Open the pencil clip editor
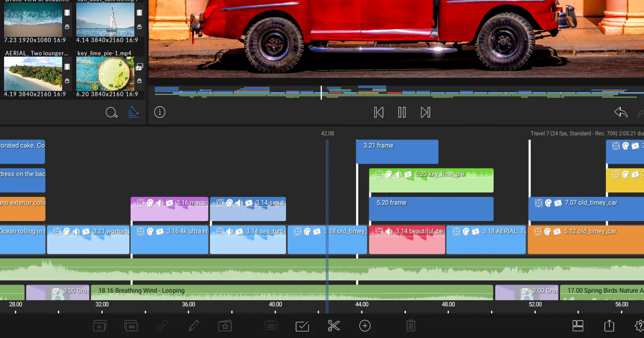 (x=194, y=326)
